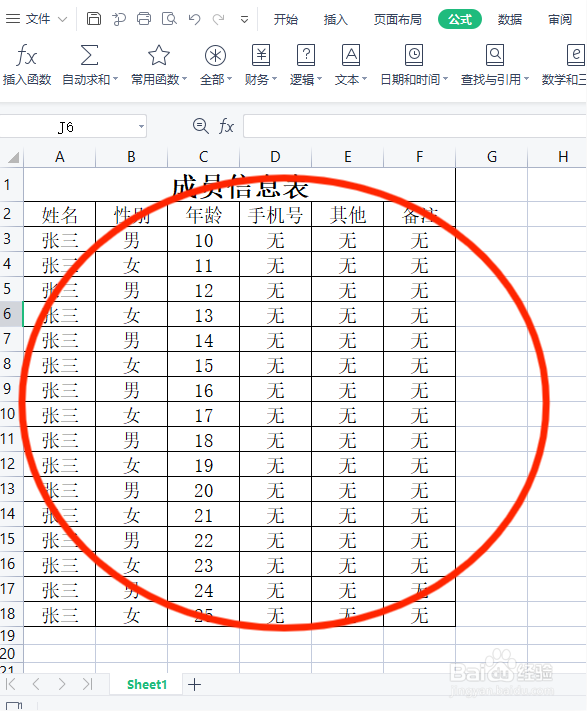Click the cell with age 14
Image resolution: width=587 pixels, height=711 pixels.
click(x=204, y=339)
